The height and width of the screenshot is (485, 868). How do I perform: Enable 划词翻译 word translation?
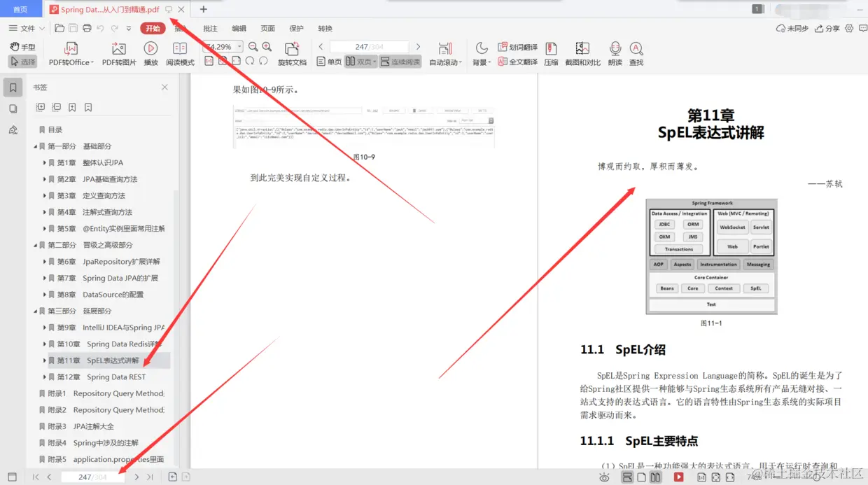click(518, 47)
